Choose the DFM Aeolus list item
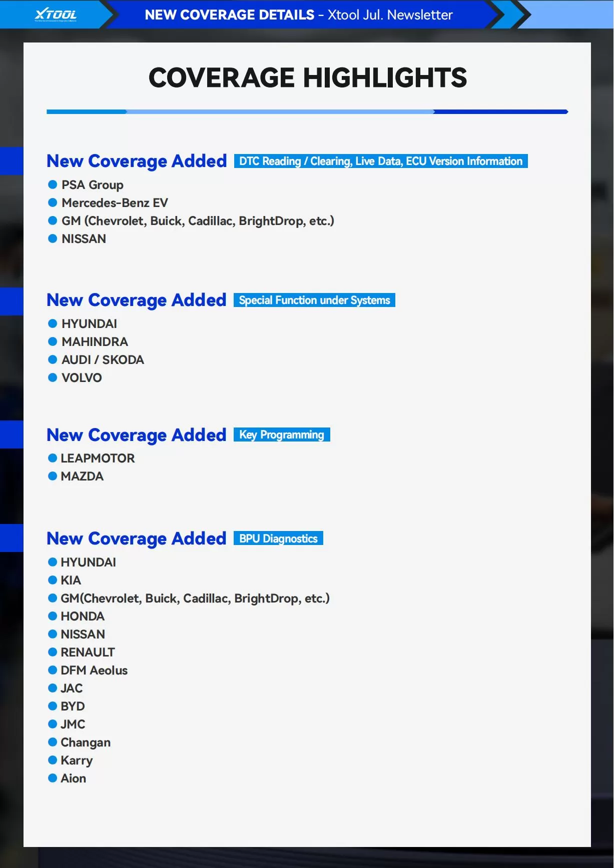 point(94,670)
